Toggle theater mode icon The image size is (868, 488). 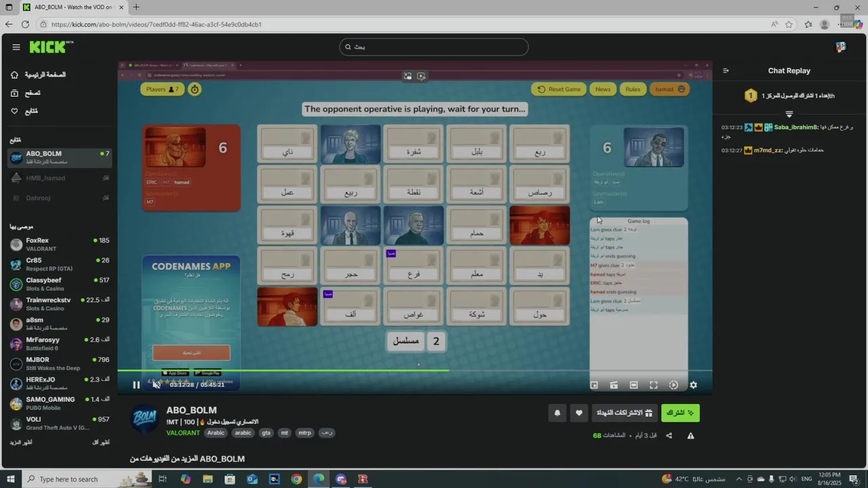(633, 385)
